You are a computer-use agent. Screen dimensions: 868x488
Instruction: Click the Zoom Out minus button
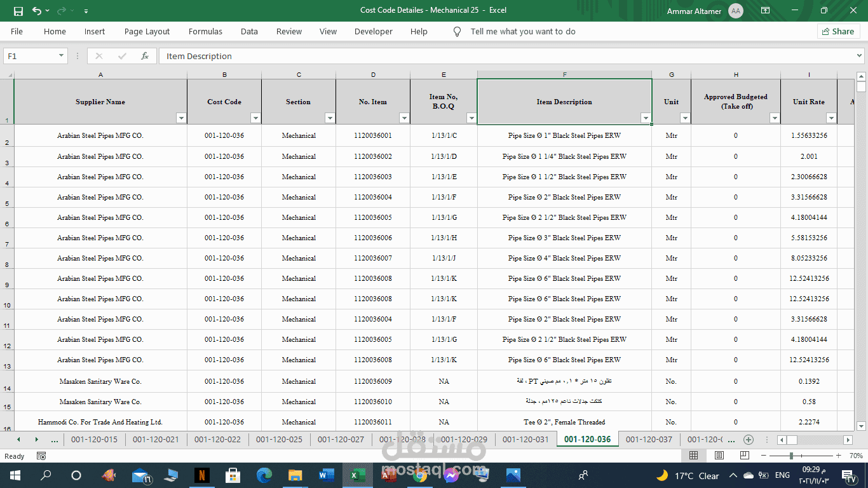point(763,456)
